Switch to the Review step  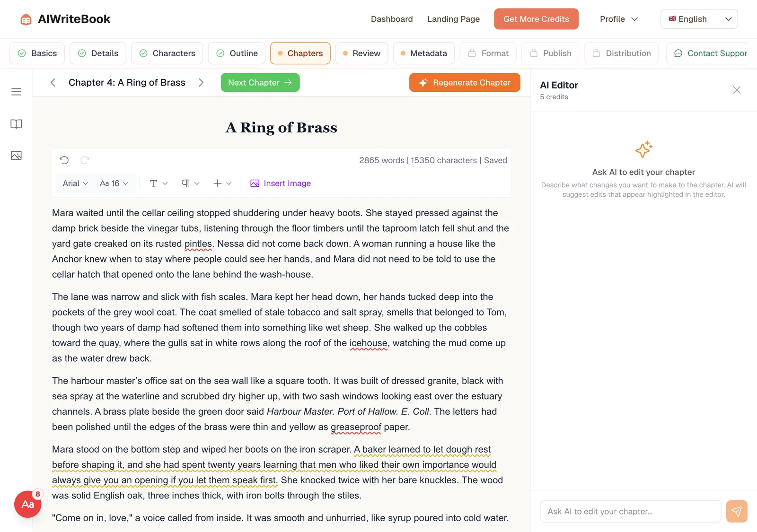361,53
